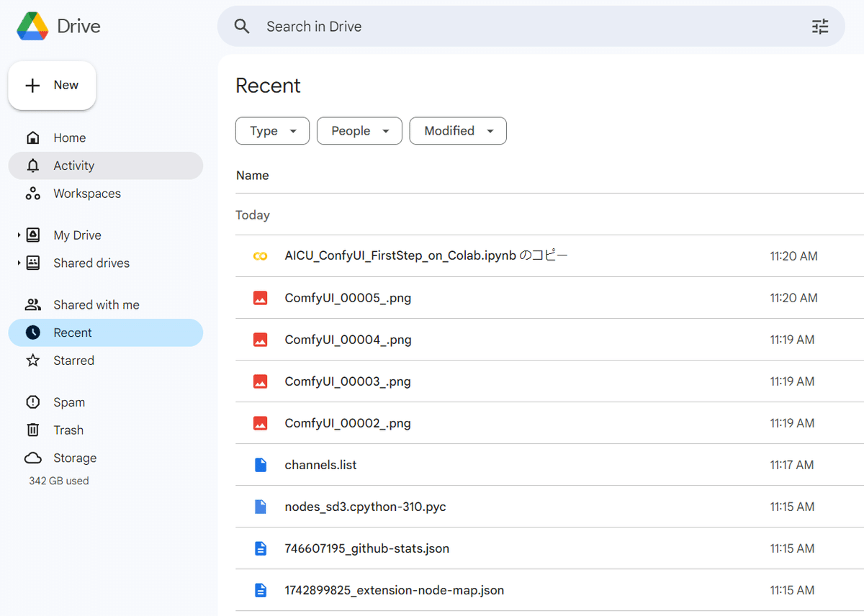
Task: Click file icon of nodes_sd3.cpython-310.pyc
Action: click(x=261, y=507)
